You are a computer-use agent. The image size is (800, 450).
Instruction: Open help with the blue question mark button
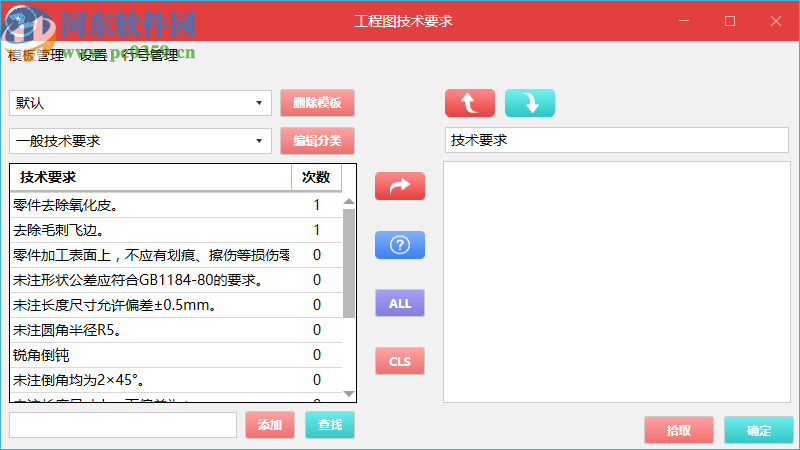point(399,245)
